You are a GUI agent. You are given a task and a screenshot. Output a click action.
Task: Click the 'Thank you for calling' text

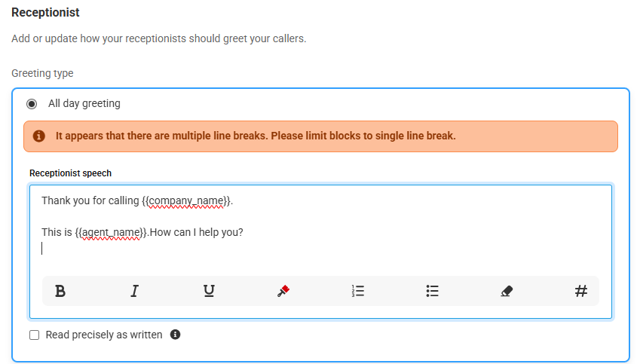pos(90,200)
